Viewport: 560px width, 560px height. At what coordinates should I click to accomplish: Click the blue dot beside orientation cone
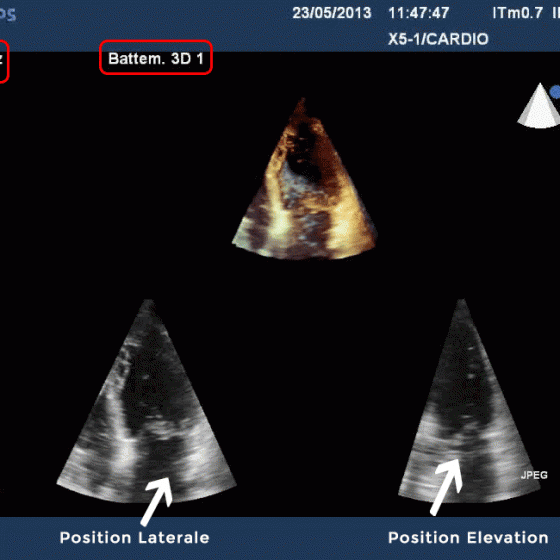555,92
